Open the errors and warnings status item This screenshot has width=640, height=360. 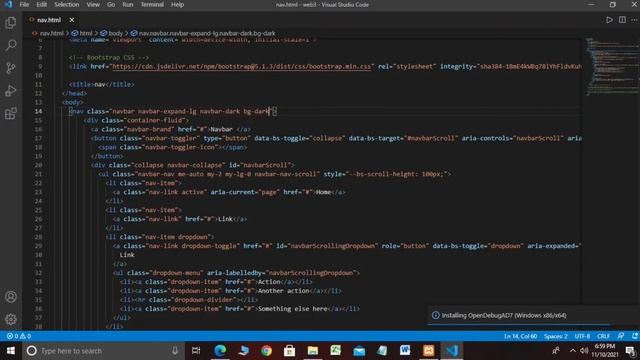[19, 336]
